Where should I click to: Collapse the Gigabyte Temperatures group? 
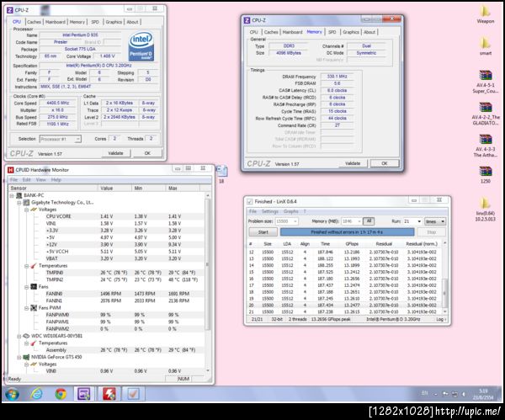[26, 266]
